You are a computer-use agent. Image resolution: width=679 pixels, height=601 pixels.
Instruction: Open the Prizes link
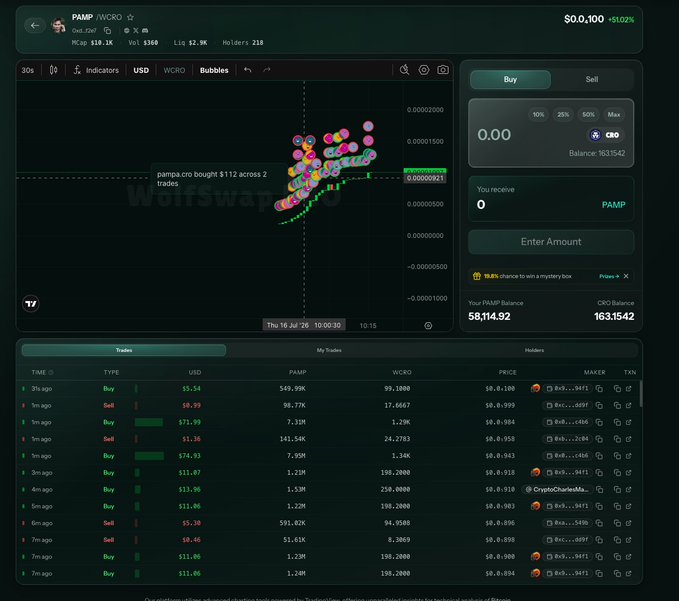pyautogui.click(x=609, y=276)
